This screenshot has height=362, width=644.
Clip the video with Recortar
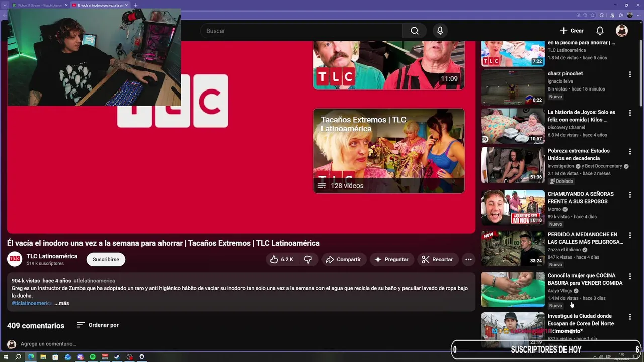tap(437, 259)
